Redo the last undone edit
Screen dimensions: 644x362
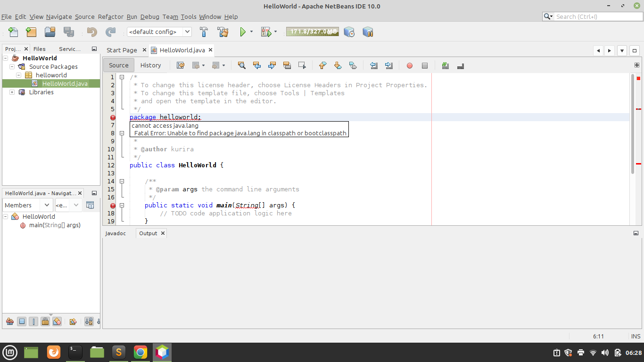point(111,32)
